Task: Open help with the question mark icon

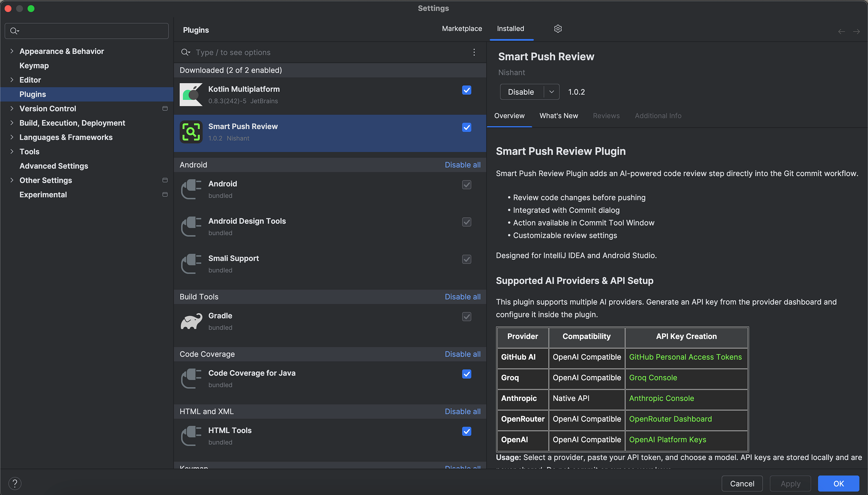Action: coord(15,483)
